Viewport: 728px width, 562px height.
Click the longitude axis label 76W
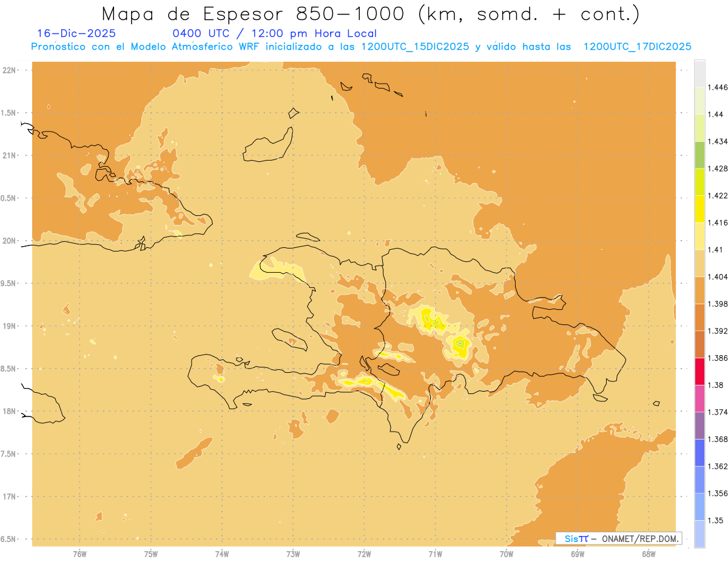pyautogui.click(x=79, y=554)
